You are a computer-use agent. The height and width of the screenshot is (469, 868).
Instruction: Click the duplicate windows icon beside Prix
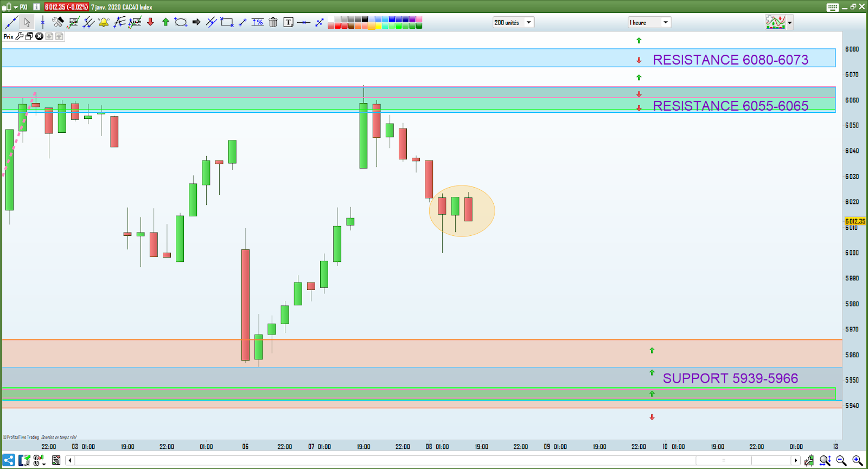pyautogui.click(x=29, y=36)
